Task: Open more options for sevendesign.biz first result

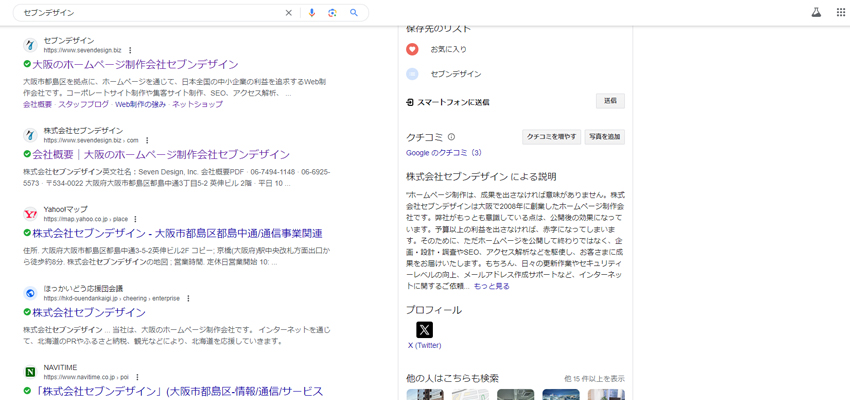Action: click(x=130, y=50)
